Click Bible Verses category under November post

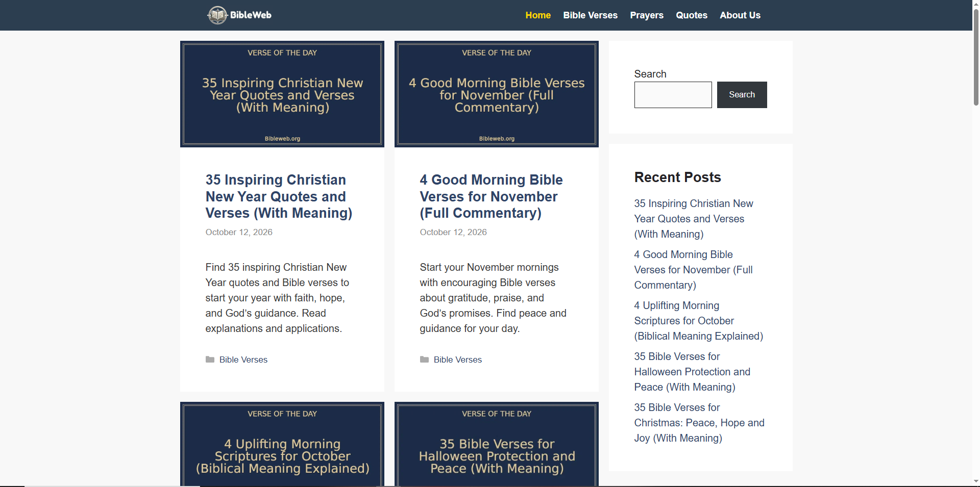tap(458, 360)
